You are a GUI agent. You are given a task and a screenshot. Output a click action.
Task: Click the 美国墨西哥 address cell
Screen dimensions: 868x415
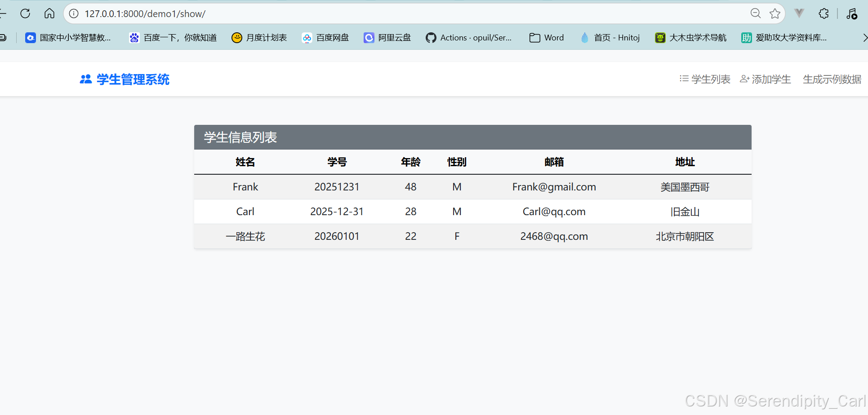click(x=685, y=187)
